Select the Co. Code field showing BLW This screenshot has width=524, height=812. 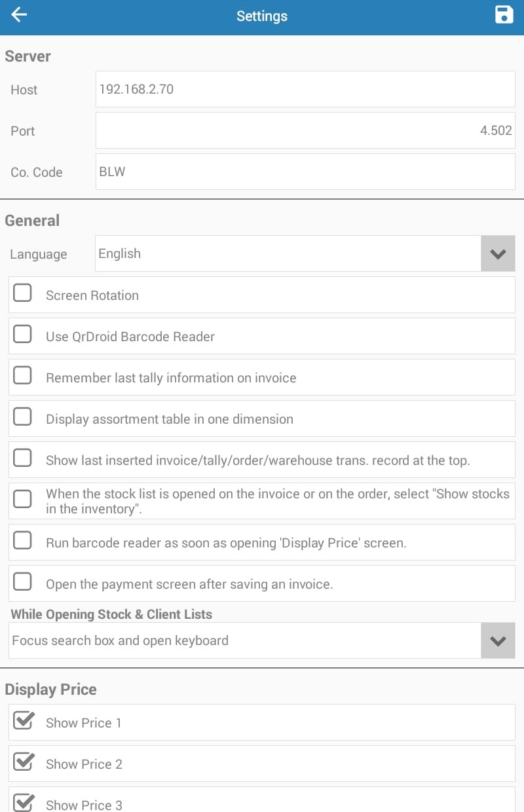[305, 172]
